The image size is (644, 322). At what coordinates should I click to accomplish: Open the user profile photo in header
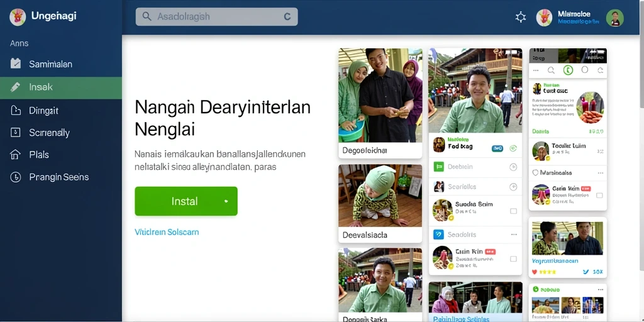pyautogui.click(x=615, y=18)
